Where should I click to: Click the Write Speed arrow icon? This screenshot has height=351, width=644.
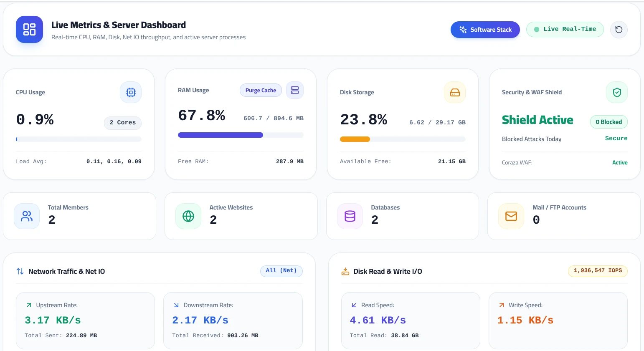click(x=502, y=305)
